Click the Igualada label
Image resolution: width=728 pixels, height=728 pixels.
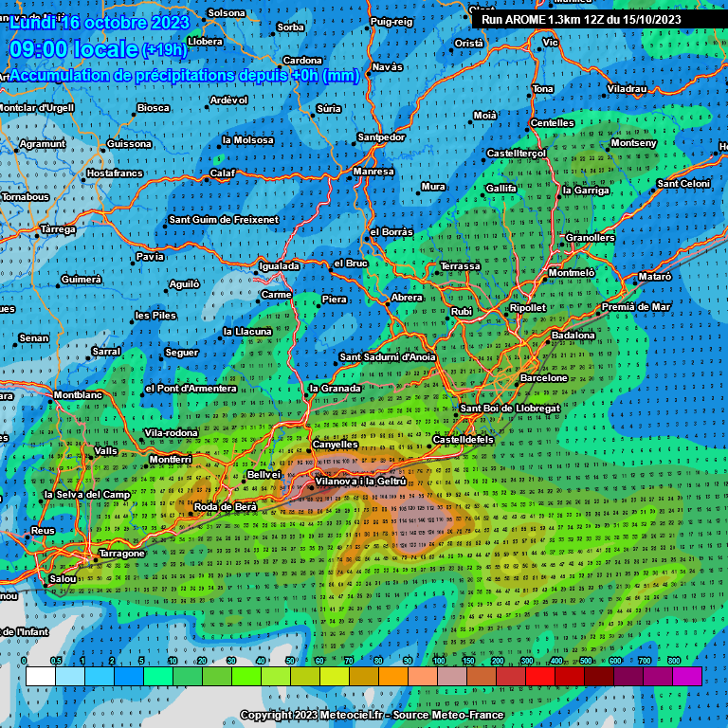[279, 266]
